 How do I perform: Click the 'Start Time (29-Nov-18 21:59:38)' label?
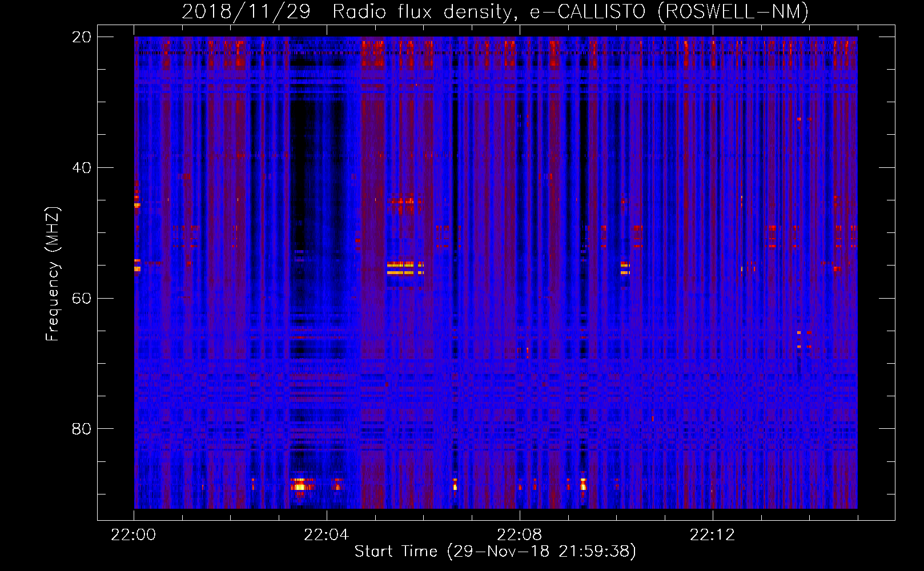[x=495, y=552]
